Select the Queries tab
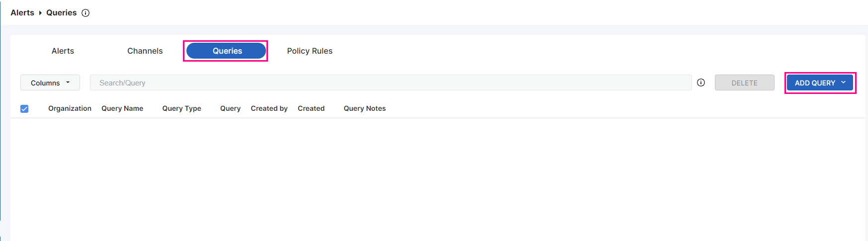 pyautogui.click(x=227, y=51)
